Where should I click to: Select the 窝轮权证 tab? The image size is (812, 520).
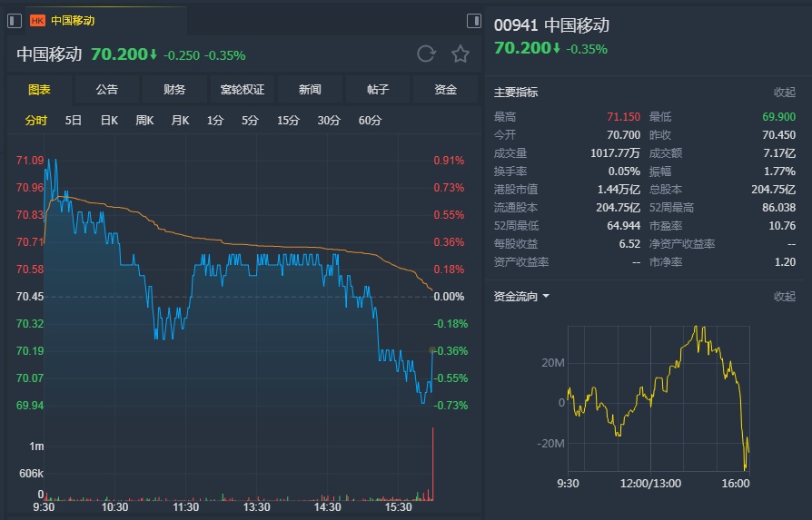[243, 89]
